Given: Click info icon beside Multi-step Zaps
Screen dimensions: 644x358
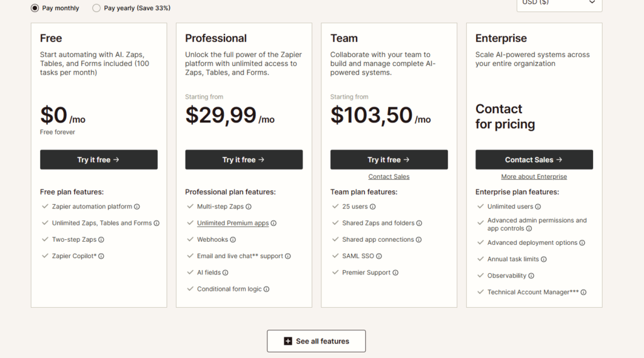Looking at the screenshot, I should (248, 207).
